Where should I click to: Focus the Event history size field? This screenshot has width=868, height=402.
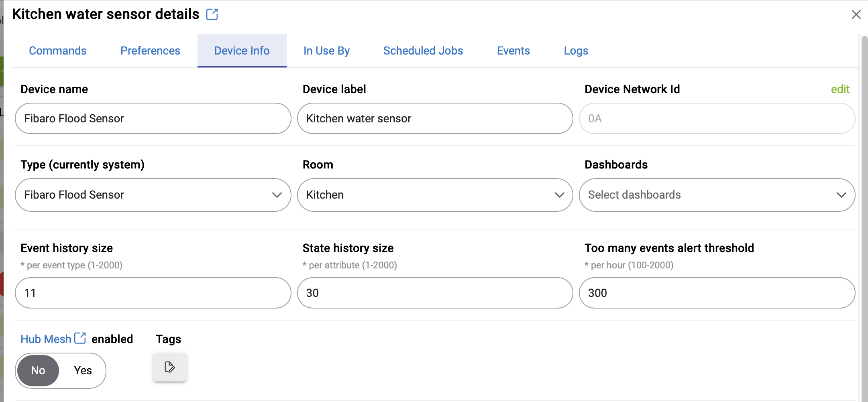click(x=153, y=293)
